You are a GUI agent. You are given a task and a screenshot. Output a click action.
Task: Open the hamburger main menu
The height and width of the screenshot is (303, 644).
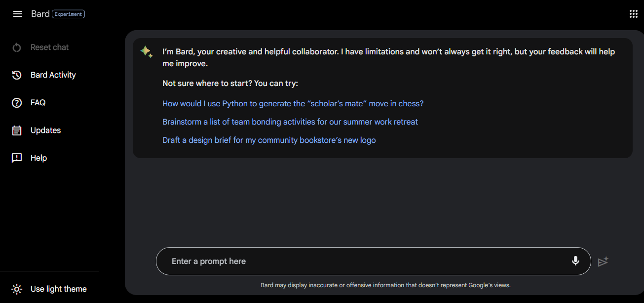point(18,14)
